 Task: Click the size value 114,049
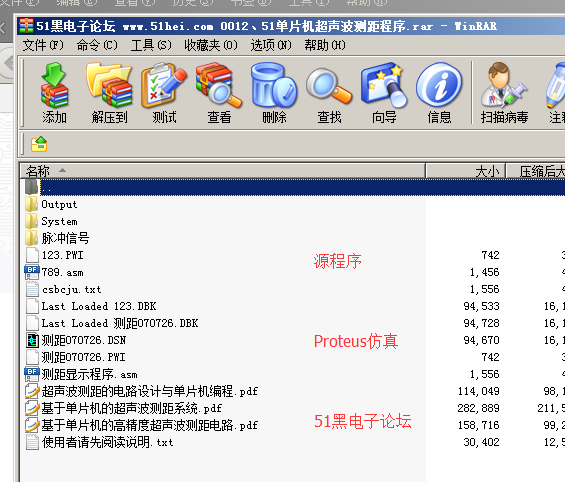tap(479, 391)
